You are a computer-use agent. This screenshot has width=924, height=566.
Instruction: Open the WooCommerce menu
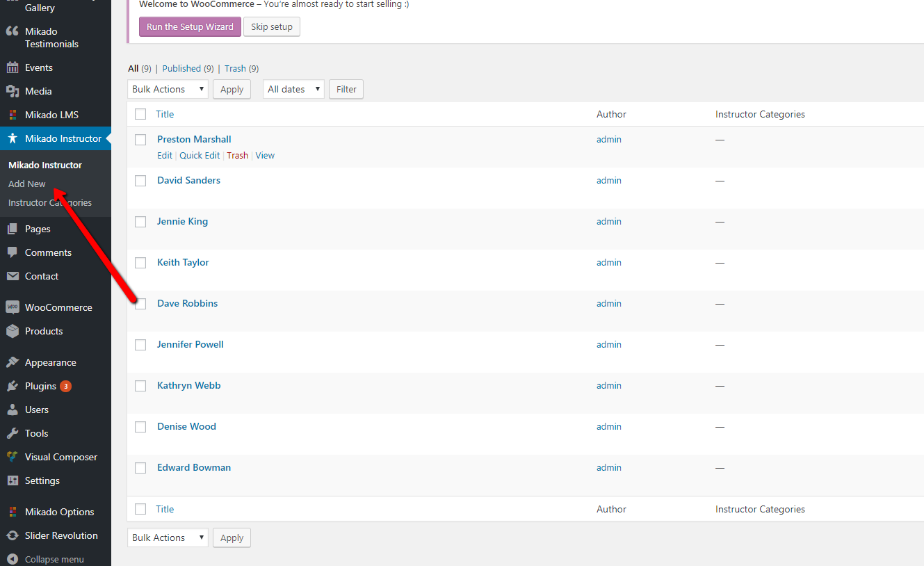tap(58, 307)
